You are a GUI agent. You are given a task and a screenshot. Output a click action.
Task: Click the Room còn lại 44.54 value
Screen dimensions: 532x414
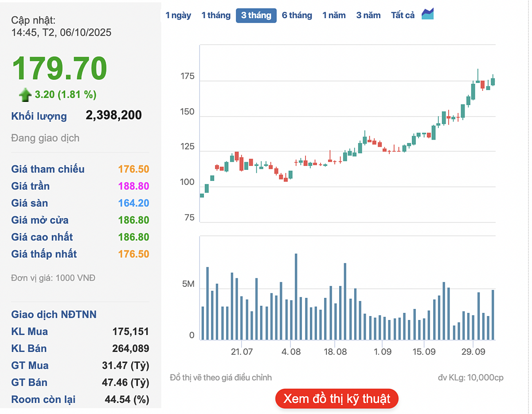coord(127,399)
